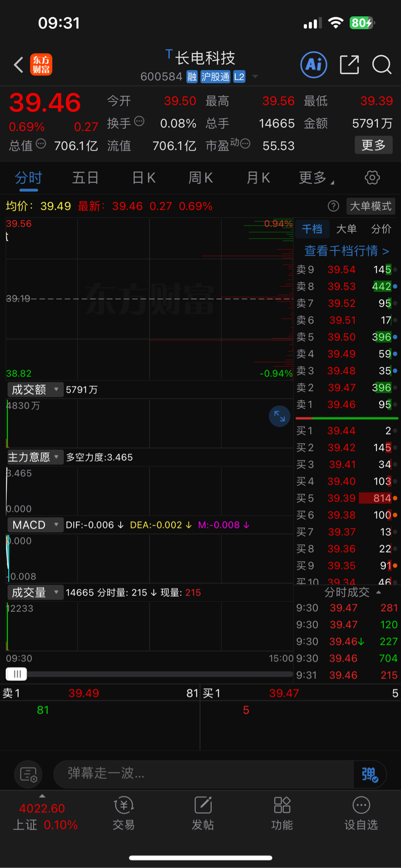Tap the main price 39.46
Viewport: 401px width, 868px height.
(x=45, y=102)
